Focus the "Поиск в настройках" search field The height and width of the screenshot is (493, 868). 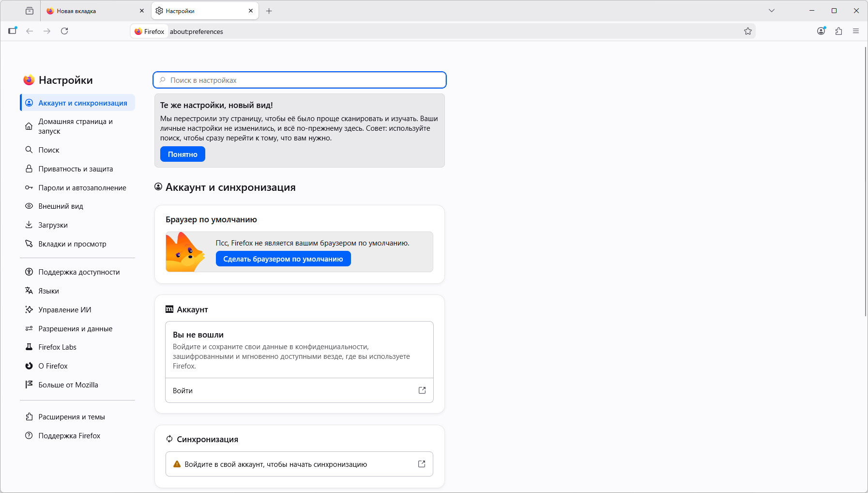[x=300, y=80]
